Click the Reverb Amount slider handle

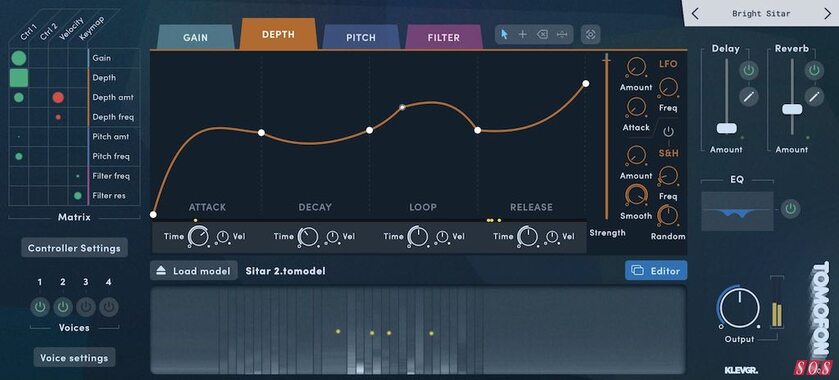point(792,109)
